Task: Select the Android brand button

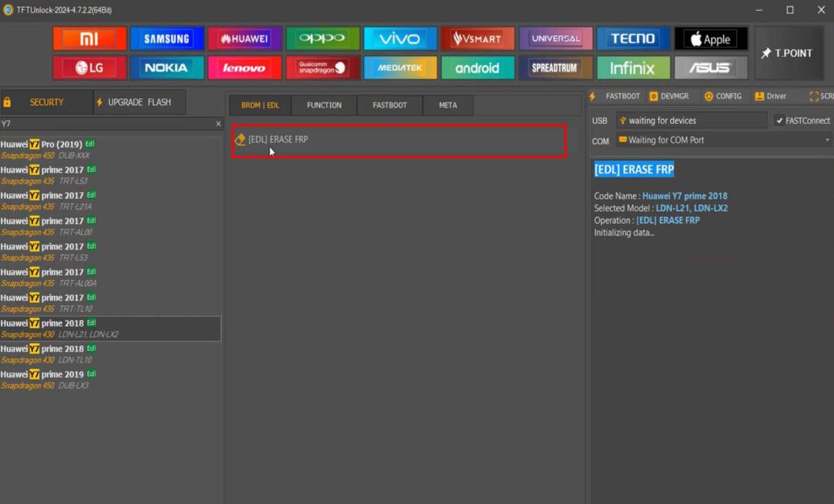Action: point(477,68)
